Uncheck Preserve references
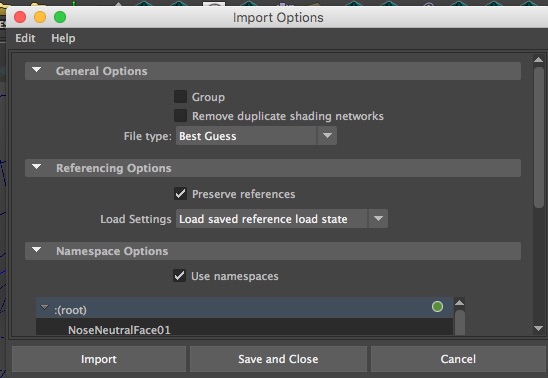The width and height of the screenshot is (548, 378). [x=180, y=194]
